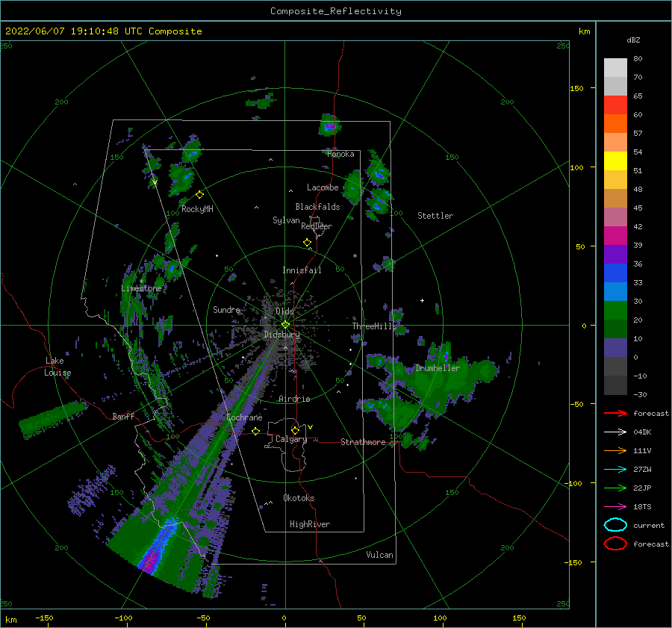The width and height of the screenshot is (672, 628).
Task: Click the yellow V marker near Calgary
Action: point(310,427)
